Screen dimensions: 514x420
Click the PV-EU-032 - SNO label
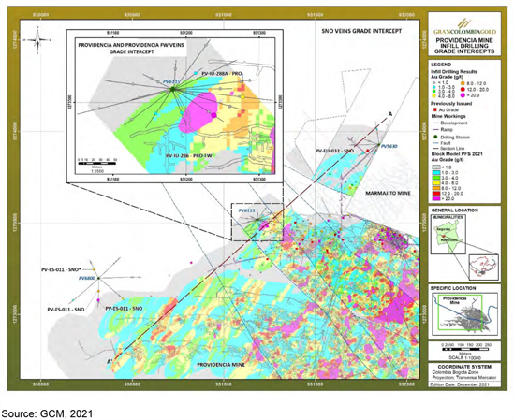click(334, 151)
